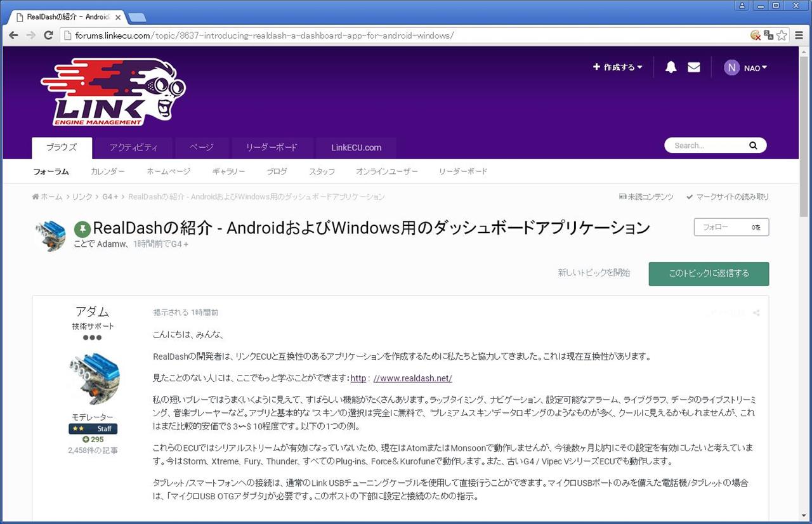Open 未読コンテンツ unread content link
The width and height of the screenshot is (812, 524).
[x=646, y=197]
